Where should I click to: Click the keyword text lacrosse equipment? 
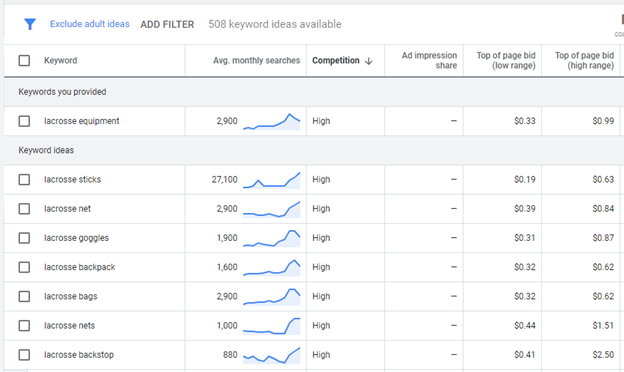[82, 121]
